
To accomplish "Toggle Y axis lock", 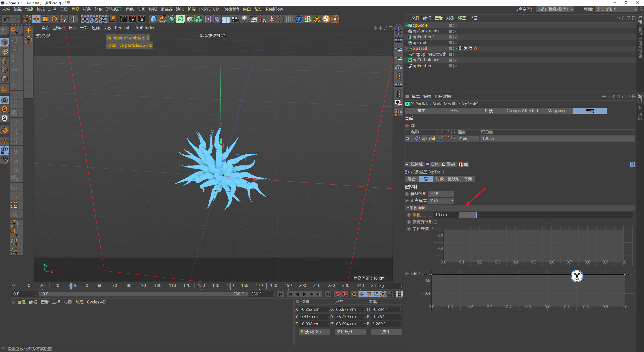I will (94, 19).
